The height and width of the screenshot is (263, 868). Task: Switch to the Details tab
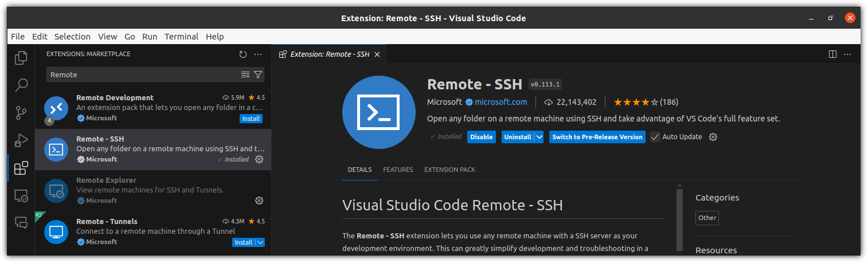click(x=359, y=170)
